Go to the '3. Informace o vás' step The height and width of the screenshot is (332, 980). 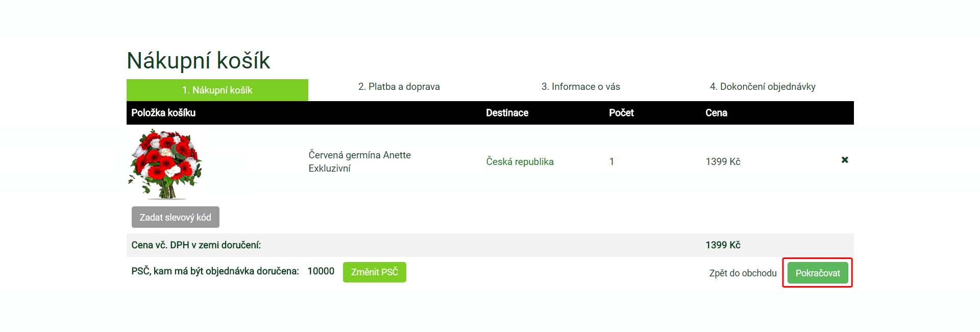(x=580, y=87)
